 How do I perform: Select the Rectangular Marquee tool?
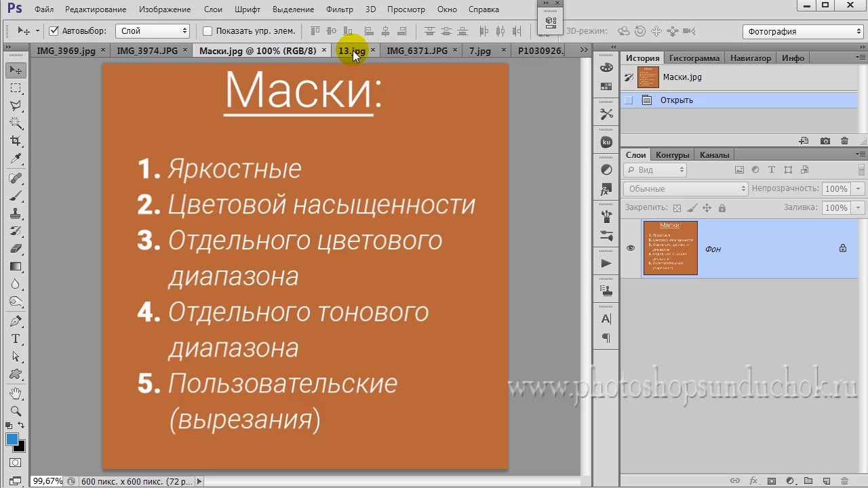click(x=16, y=88)
